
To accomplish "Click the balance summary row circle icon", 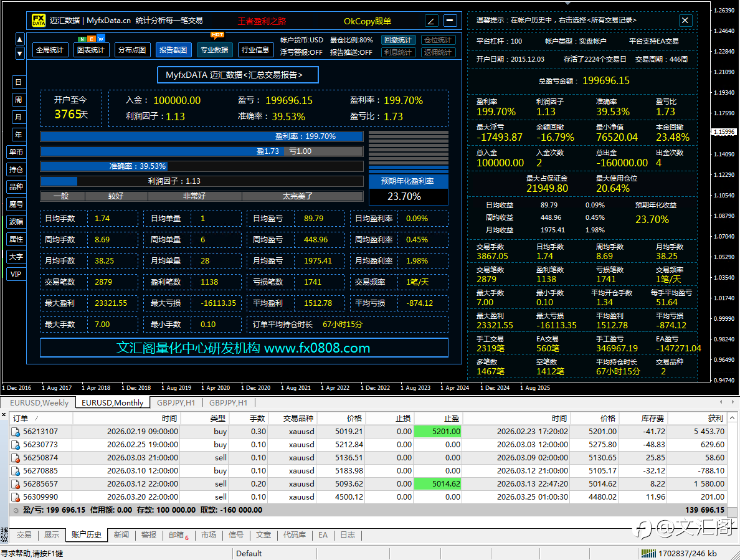I will 16,510.
